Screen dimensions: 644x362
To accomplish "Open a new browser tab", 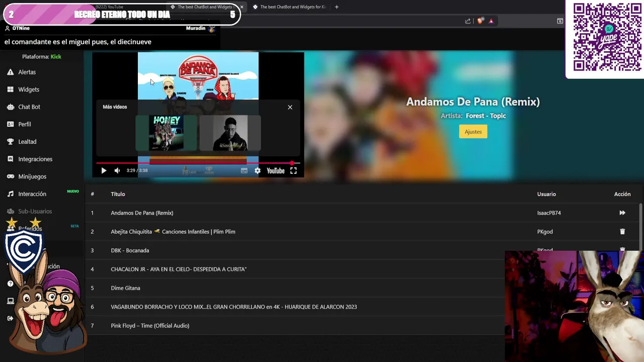I will 337,7.
